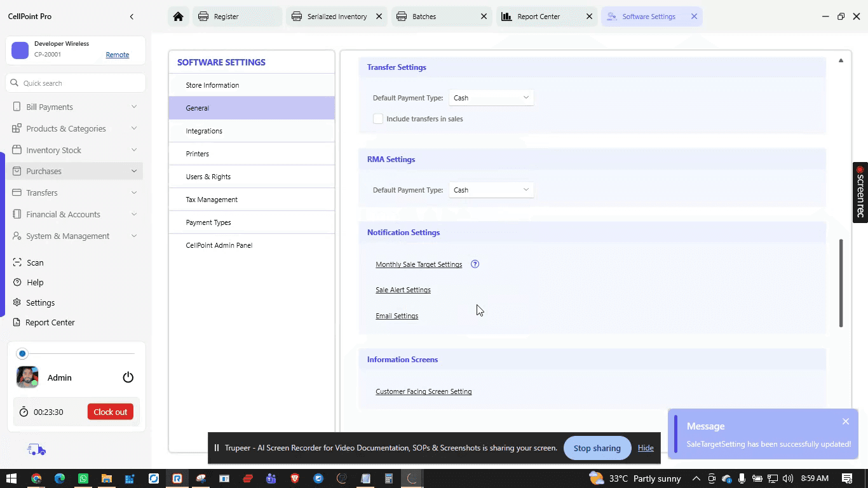This screenshot has width=868, height=488.
Task: Click the Quick search input field
Action: [76, 83]
